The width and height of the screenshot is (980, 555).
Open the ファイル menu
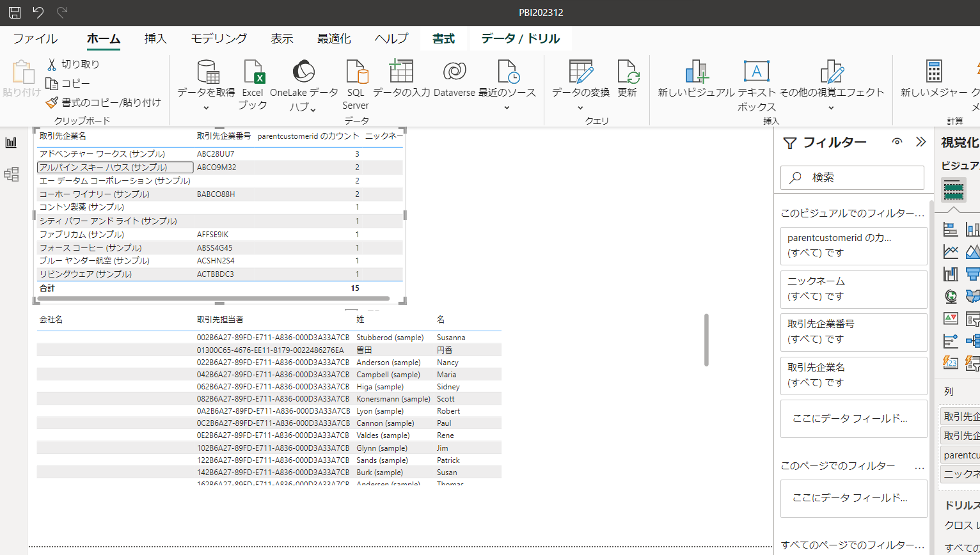35,38
